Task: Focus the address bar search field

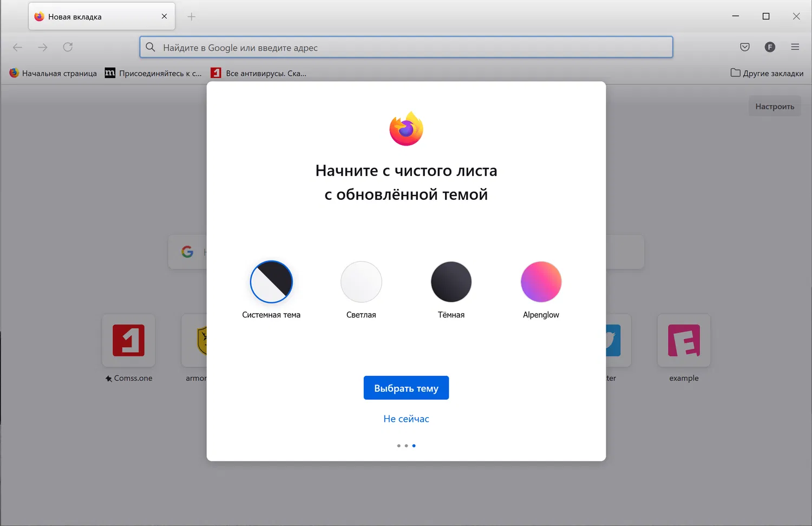Action: [x=406, y=47]
